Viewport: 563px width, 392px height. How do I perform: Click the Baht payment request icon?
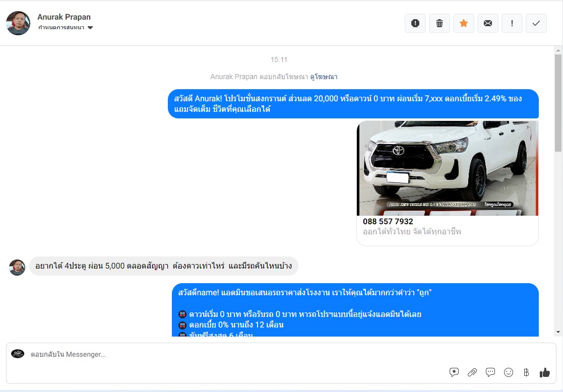[526, 372]
